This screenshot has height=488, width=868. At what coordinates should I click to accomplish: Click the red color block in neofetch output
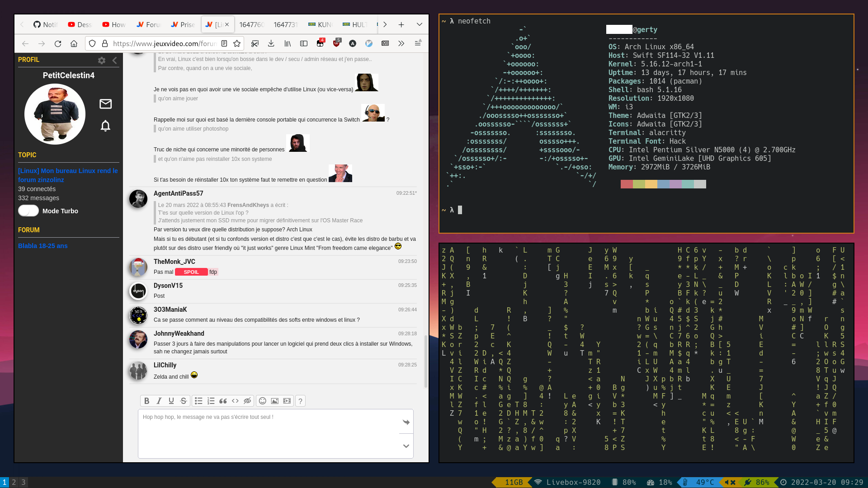627,184
